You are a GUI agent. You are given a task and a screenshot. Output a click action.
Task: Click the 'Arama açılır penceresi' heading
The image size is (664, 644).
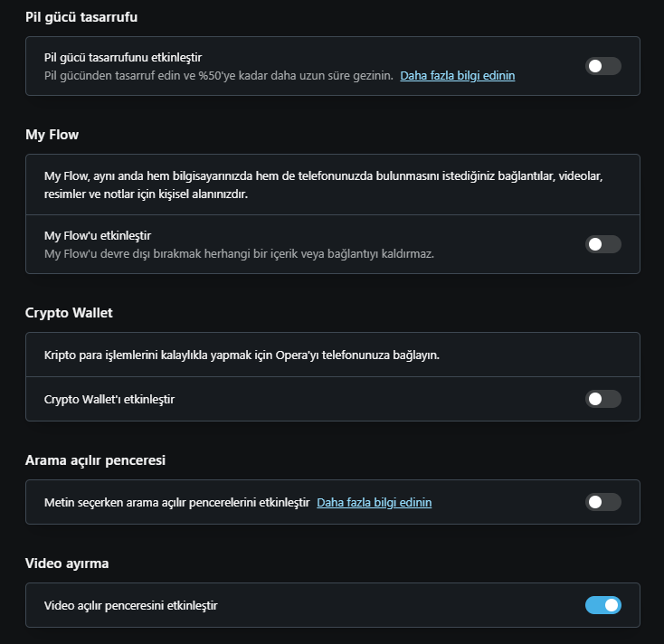click(95, 459)
